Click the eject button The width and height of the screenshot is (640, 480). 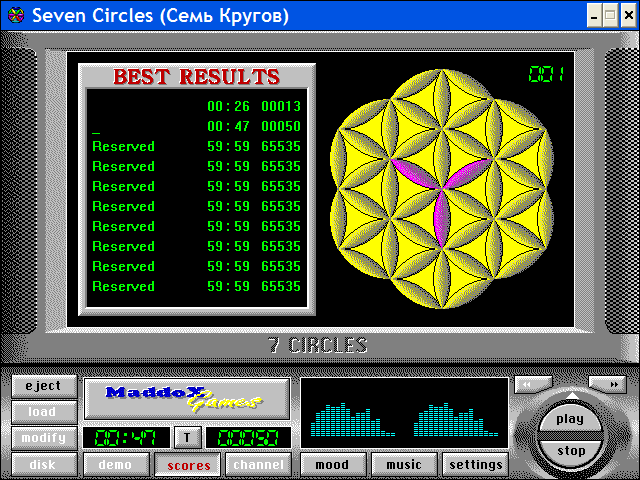[43, 386]
